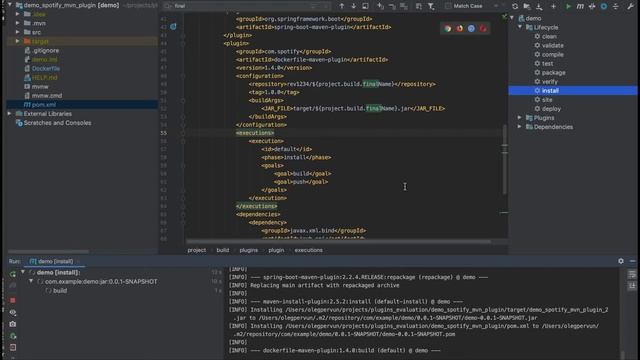The image size is (640, 360).
Task: Select the clean lifecycle phase
Action: point(549,36)
